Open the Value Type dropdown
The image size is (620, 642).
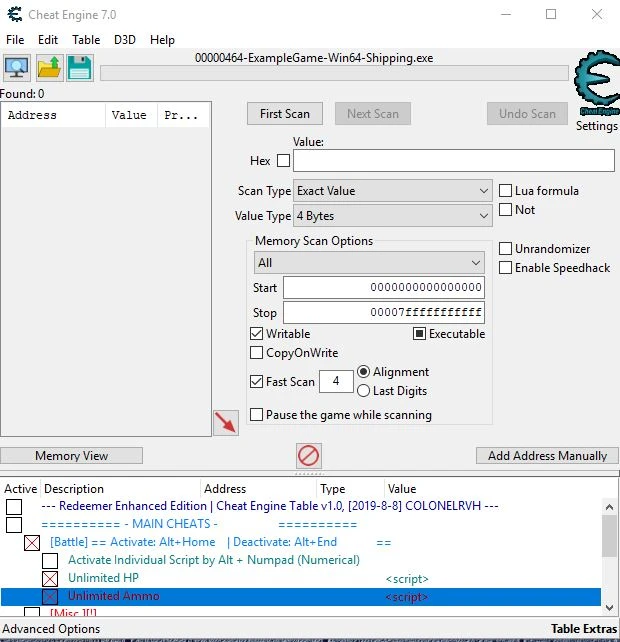393,216
